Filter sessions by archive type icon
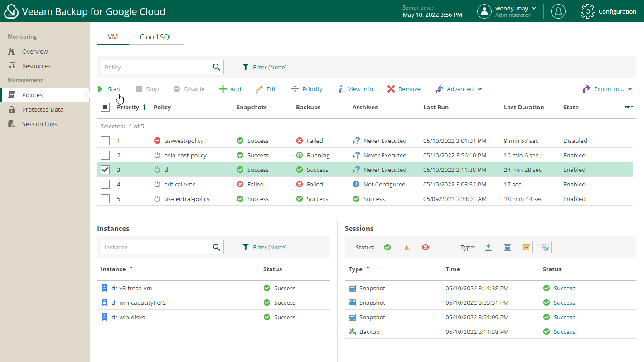This screenshot has height=362, width=644. click(526, 247)
